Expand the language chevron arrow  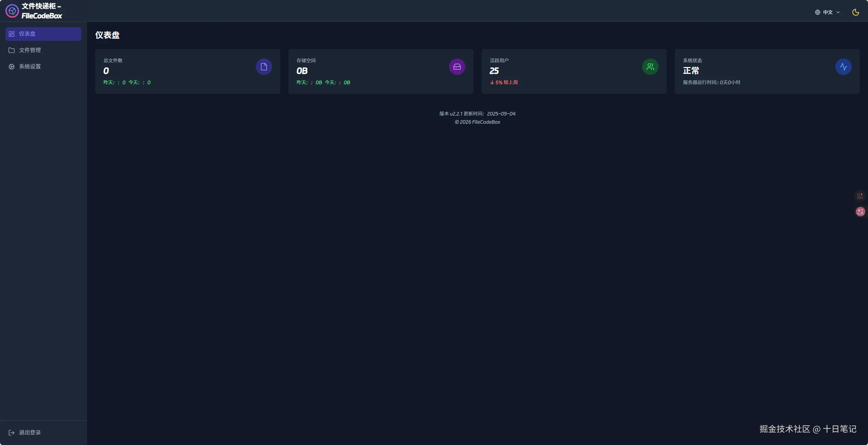[838, 12]
